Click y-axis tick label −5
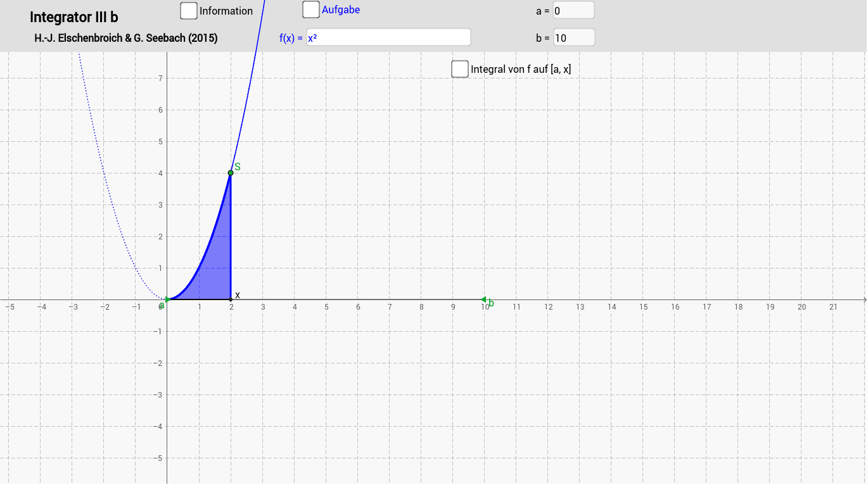This screenshot has width=868, height=485. pyautogui.click(x=158, y=458)
